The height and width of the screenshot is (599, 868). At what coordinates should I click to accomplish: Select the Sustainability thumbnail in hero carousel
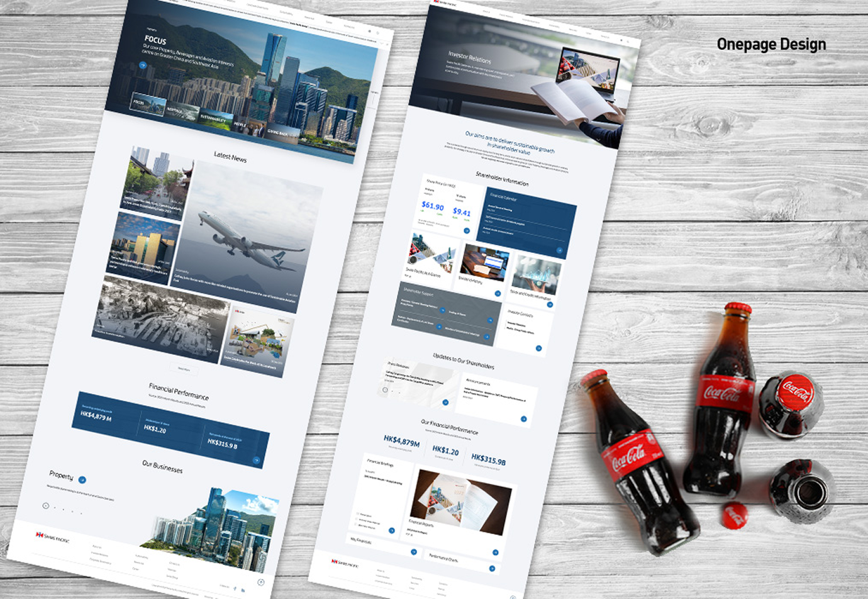pyautogui.click(x=215, y=118)
